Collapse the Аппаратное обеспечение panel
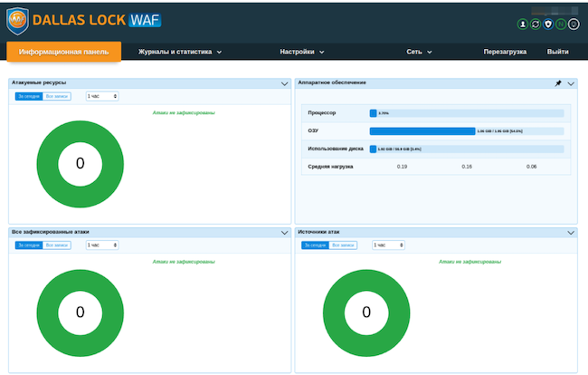Viewport: 588px width, 375px height. tap(571, 83)
